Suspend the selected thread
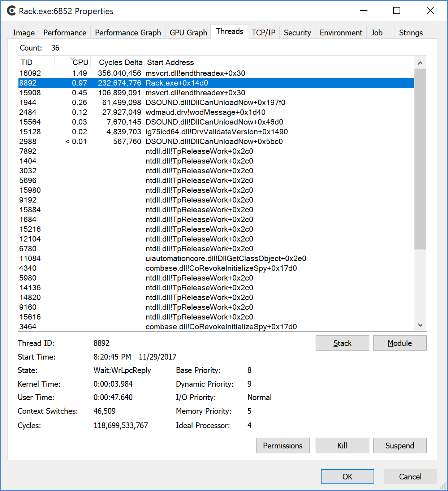Image resolution: width=448 pixels, height=491 pixels. coord(400,446)
